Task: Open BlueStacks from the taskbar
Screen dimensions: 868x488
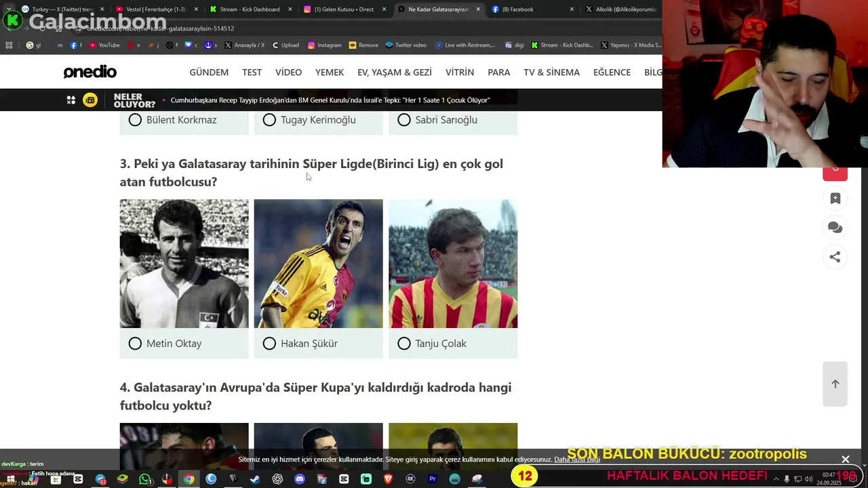Action: pos(122,479)
